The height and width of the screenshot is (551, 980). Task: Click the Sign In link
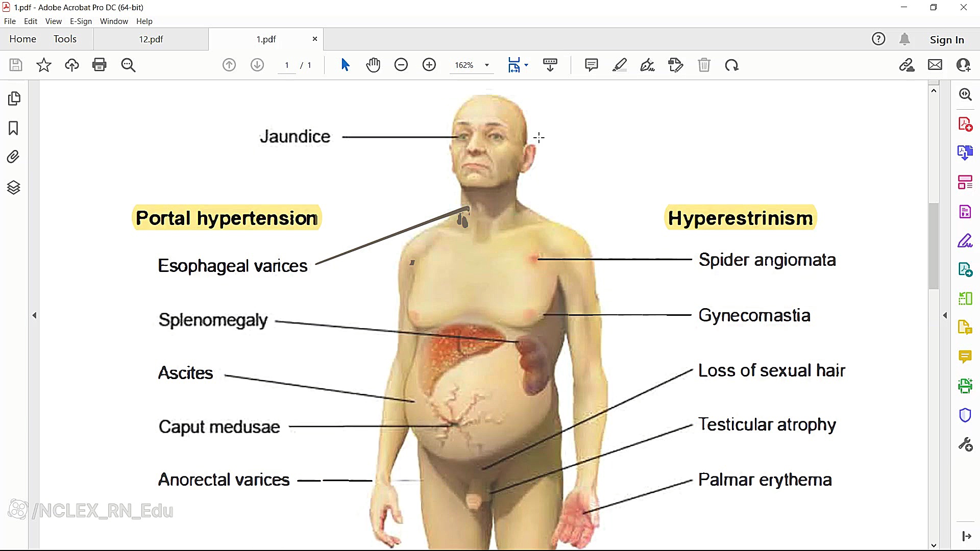click(x=946, y=40)
